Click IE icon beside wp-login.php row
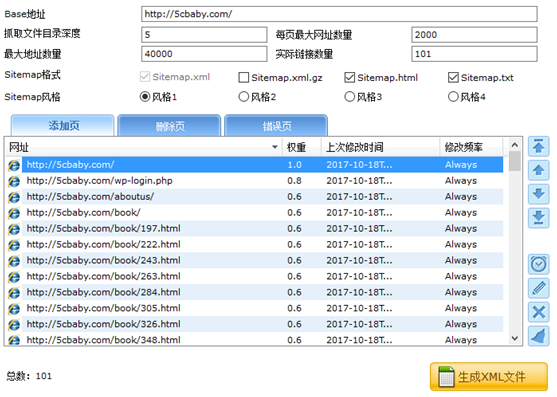This screenshot has width=557, height=397. (14, 181)
